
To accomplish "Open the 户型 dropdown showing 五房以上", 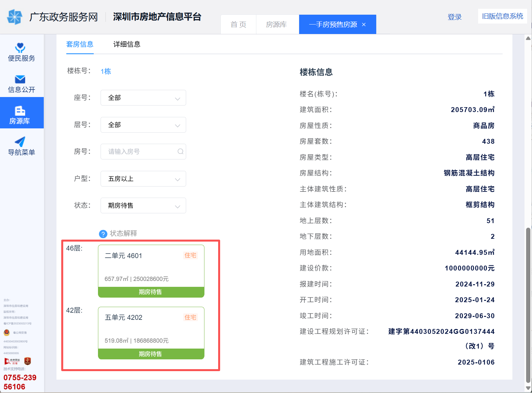I will click(143, 179).
